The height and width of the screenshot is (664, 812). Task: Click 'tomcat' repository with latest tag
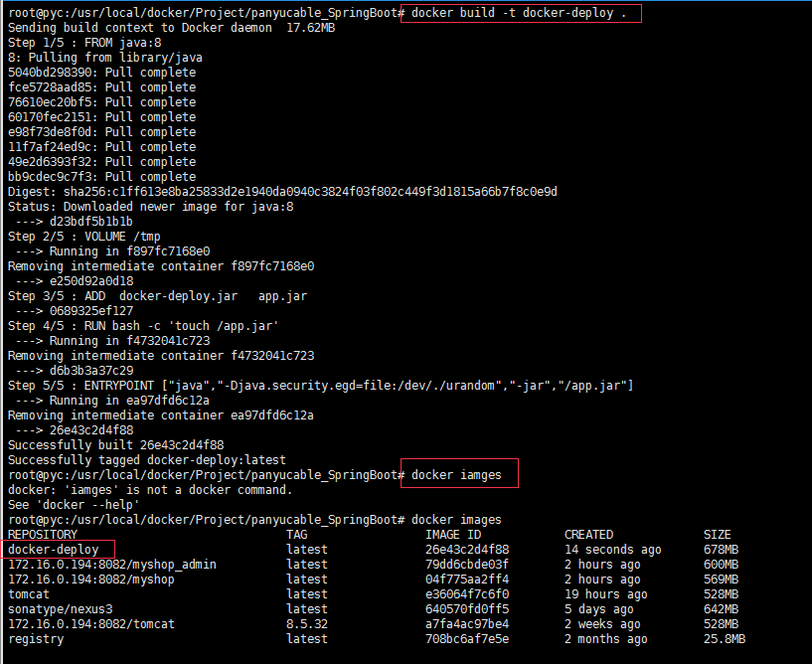(29, 594)
